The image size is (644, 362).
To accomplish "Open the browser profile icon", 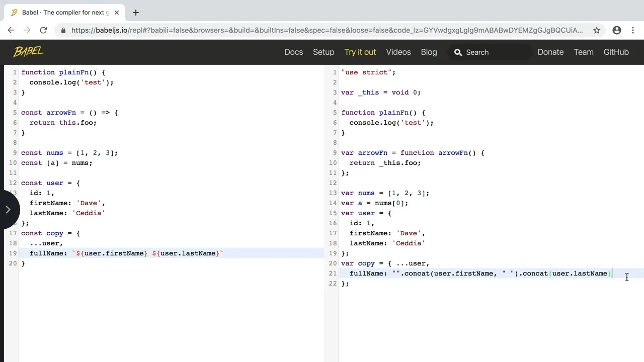I will [617, 30].
